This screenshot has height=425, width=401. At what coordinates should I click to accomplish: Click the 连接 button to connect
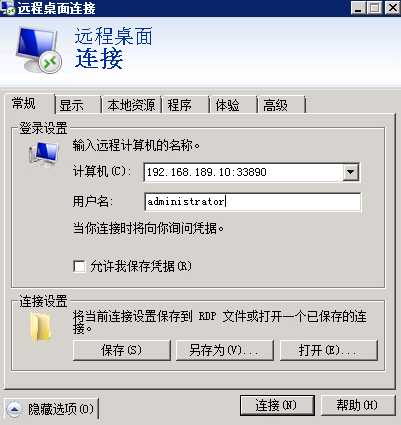(x=277, y=406)
